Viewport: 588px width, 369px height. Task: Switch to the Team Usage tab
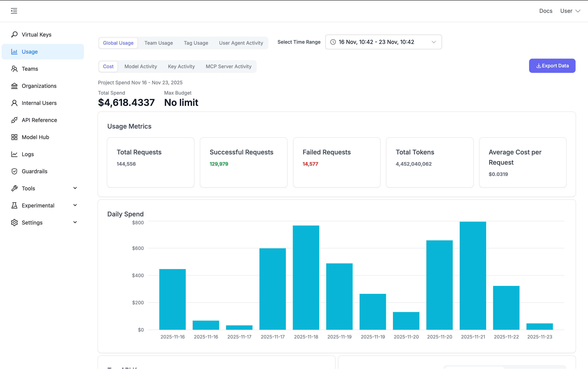[x=158, y=43]
